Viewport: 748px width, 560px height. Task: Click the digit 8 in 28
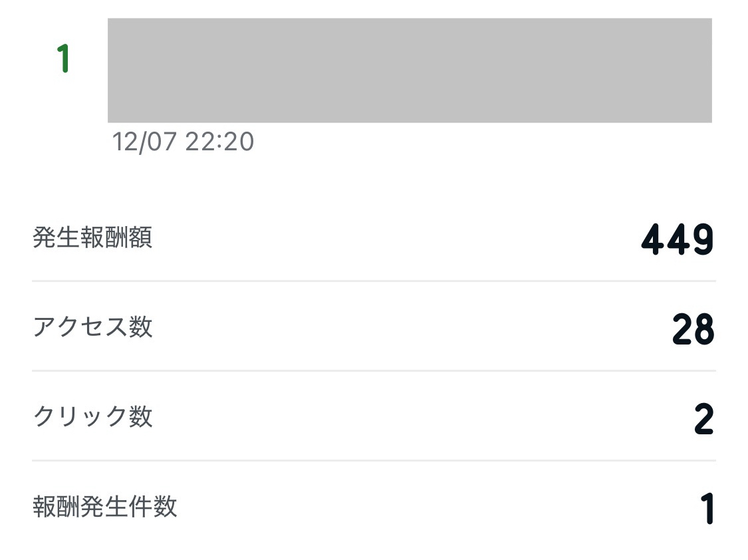tap(704, 330)
